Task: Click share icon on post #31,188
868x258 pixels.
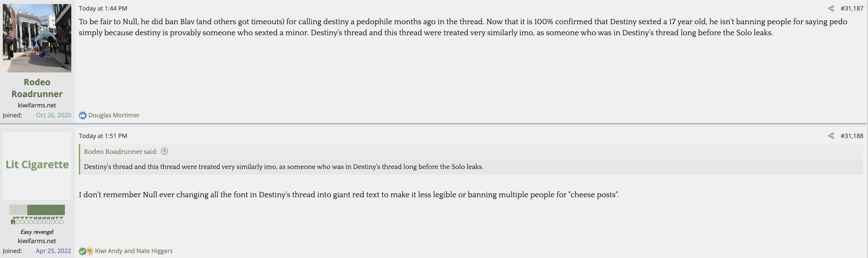Action: [x=831, y=136]
